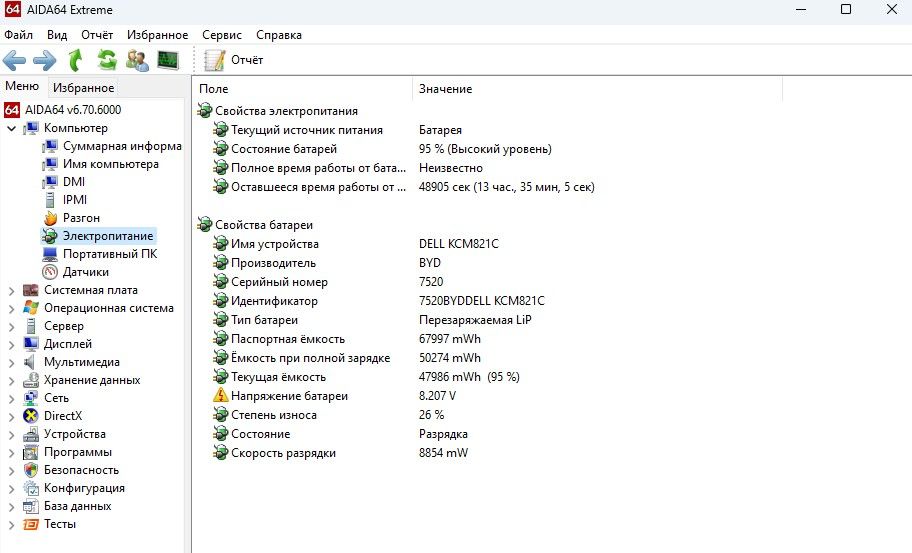Click the Системная плата motherboard icon

[31, 290]
